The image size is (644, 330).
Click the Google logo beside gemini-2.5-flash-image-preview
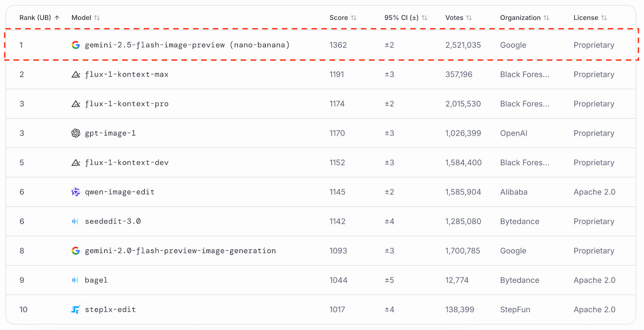[76, 45]
